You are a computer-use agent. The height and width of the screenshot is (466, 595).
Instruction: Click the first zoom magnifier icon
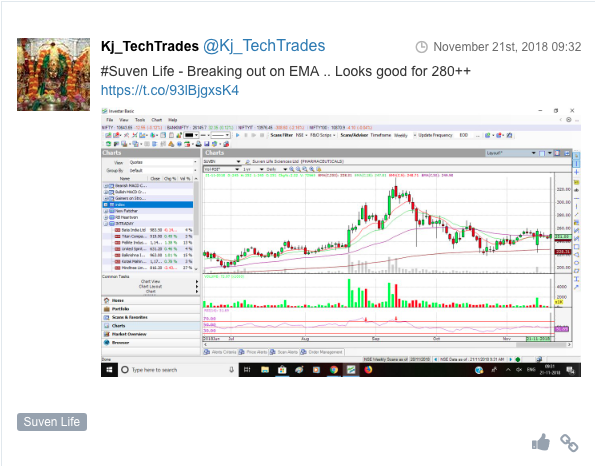click(291, 169)
